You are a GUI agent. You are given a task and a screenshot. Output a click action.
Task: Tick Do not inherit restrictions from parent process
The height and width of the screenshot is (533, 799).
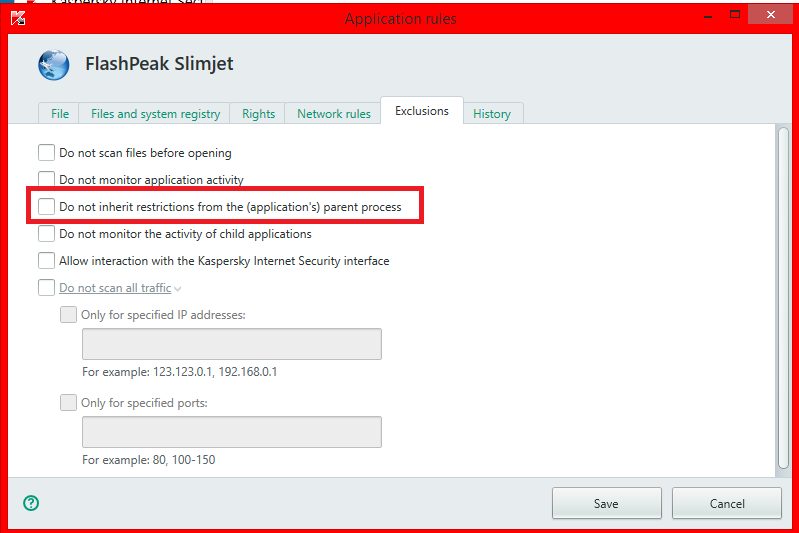coord(46,206)
